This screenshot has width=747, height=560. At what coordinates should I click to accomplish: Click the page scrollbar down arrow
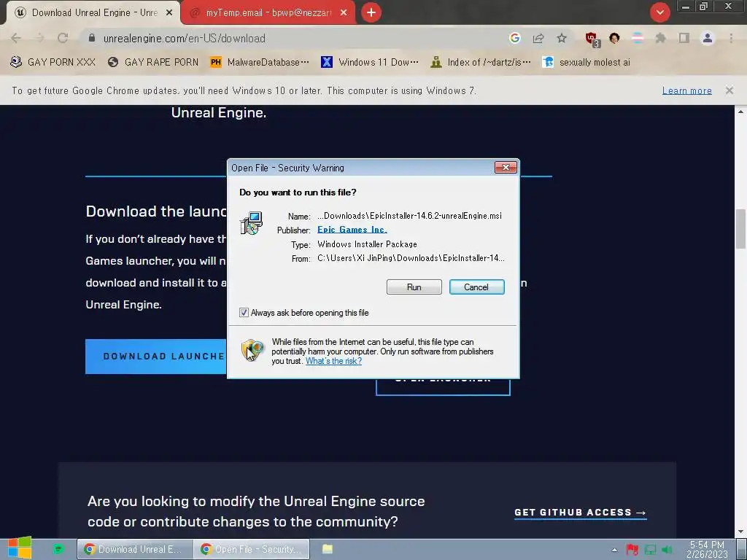click(x=740, y=532)
